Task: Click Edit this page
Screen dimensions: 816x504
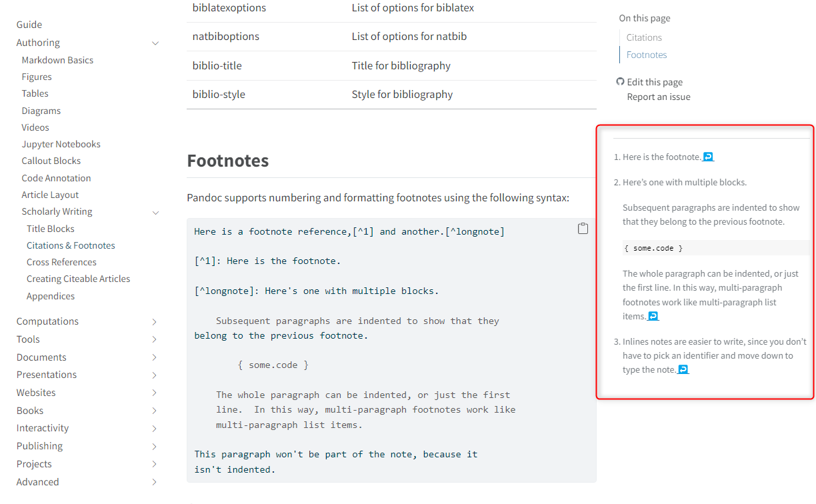Action: tap(655, 81)
